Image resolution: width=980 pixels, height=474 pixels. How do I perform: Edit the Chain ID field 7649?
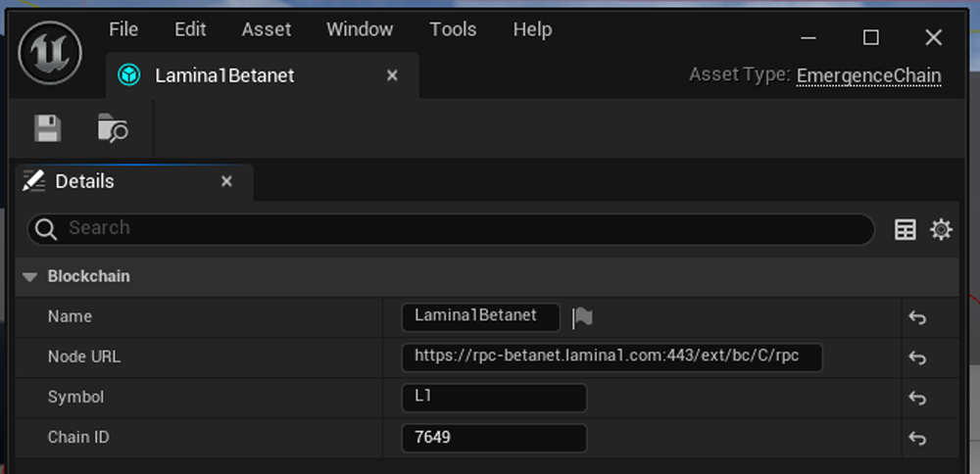click(494, 438)
